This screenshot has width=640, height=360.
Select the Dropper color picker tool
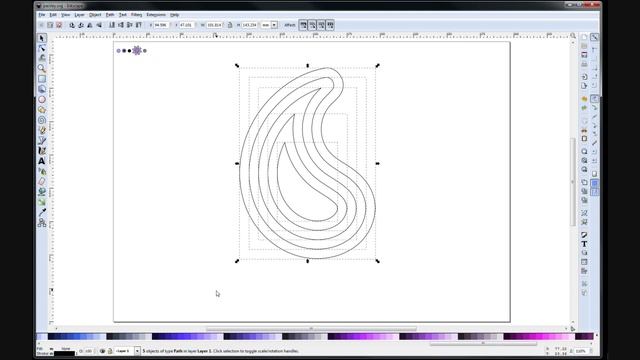(42, 212)
